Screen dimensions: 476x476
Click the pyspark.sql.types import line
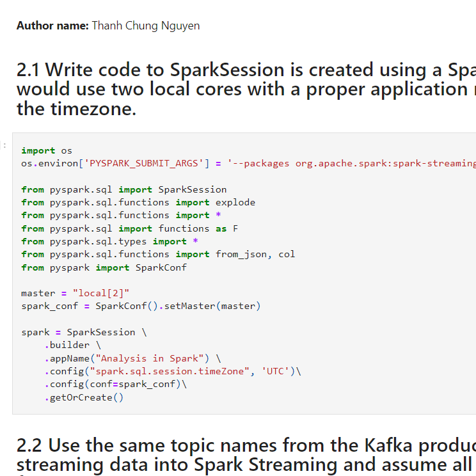(x=109, y=241)
